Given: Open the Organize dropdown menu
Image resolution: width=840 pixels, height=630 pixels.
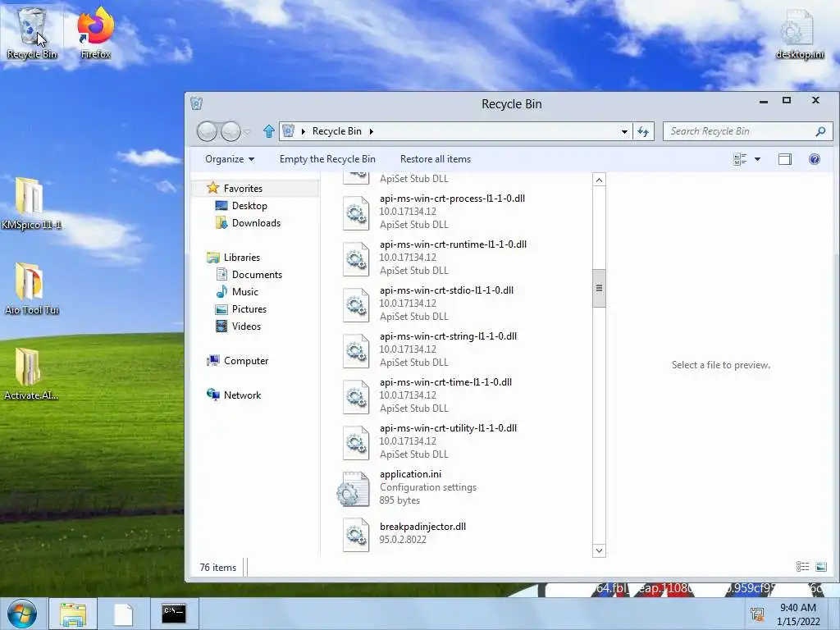Looking at the screenshot, I should (230, 159).
